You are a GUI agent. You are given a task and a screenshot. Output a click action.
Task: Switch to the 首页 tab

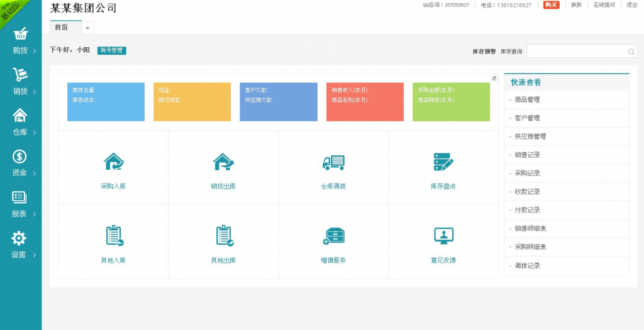pyautogui.click(x=65, y=27)
